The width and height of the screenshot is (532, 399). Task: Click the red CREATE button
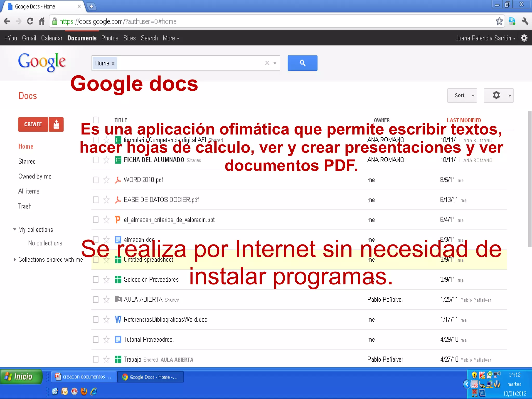[33, 124]
